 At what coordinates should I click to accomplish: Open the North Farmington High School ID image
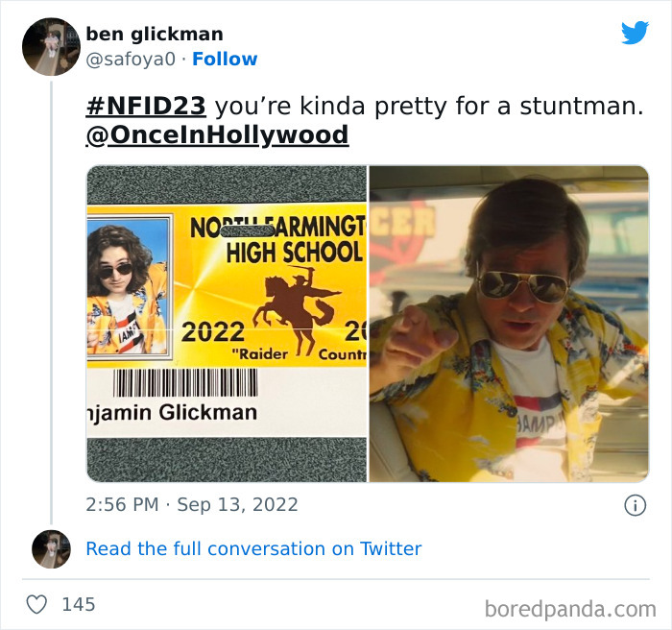[227, 324]
